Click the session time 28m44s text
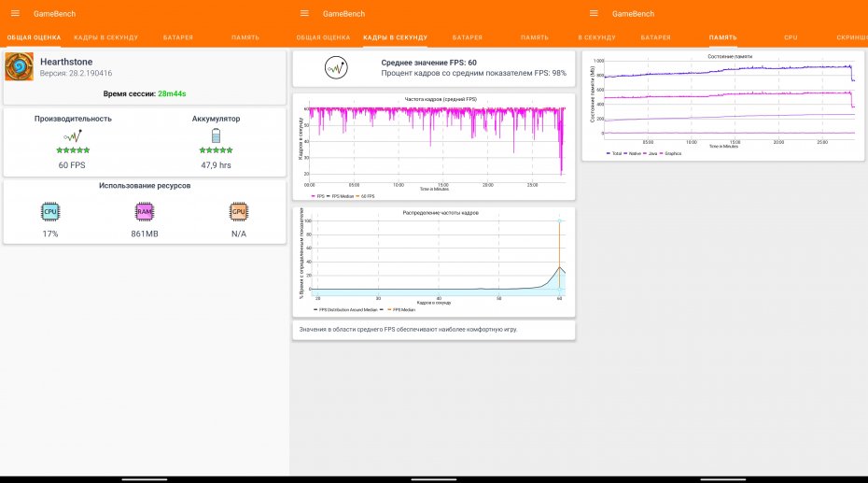This screenshot has height=483, width=868. 171,93
